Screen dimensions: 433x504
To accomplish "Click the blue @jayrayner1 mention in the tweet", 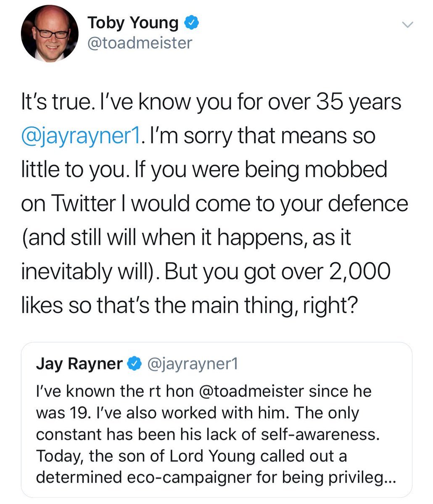I will pyautogui.click(x=80, y=136).
